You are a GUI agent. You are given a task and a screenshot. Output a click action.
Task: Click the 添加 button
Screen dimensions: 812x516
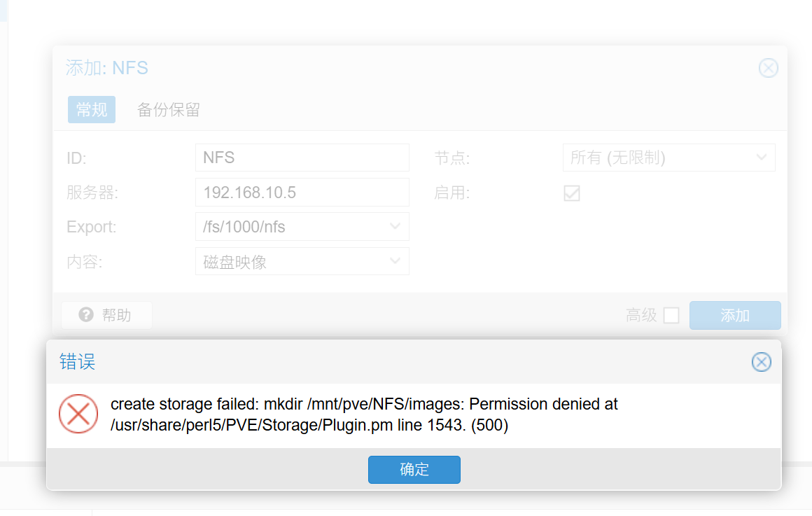click(735, 316)
